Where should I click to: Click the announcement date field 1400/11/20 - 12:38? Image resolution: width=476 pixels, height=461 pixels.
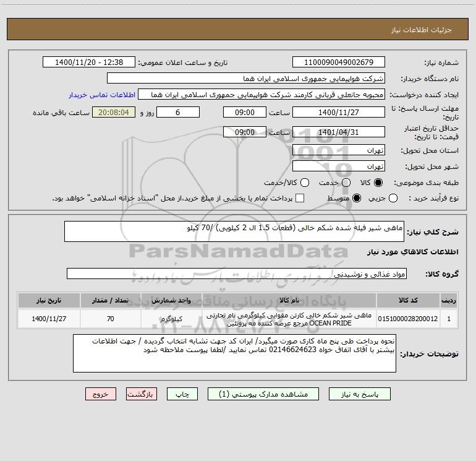click(x=89, y=62)
